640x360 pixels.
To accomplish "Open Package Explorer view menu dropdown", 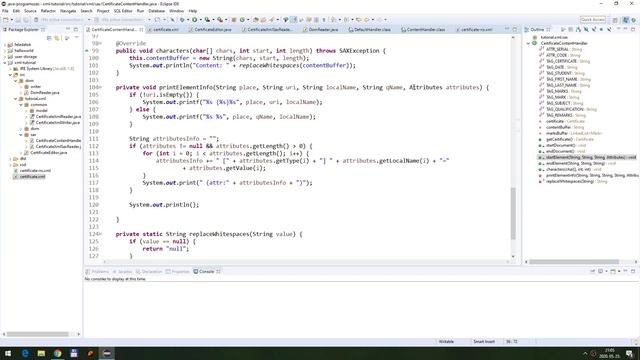I will click(76, 38).
